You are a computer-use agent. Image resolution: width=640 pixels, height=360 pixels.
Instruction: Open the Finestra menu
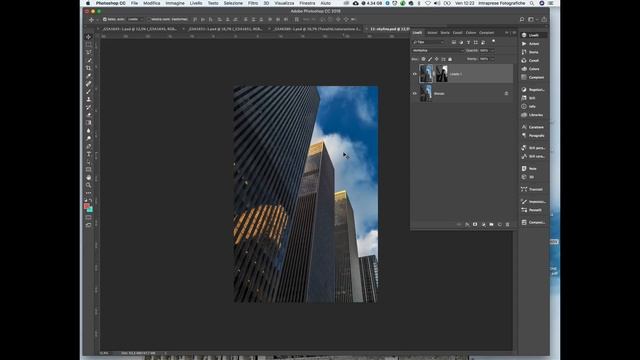[307, 3]
